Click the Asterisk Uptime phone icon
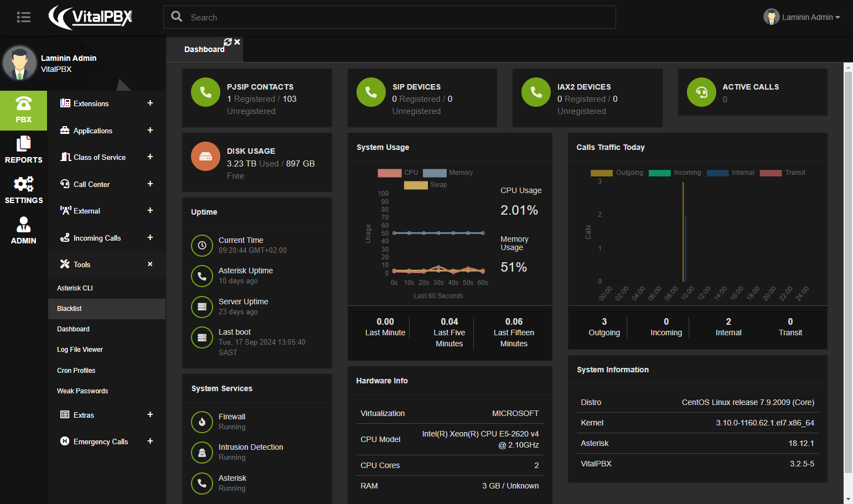This screenshot has width=853, height=504. coord(202,276)
